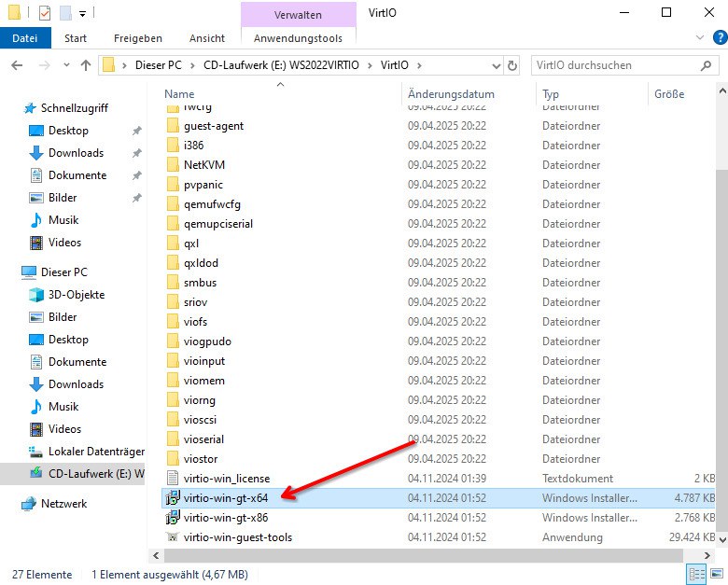Unpin Bilder via its pin icon

(x=136, y=198)
